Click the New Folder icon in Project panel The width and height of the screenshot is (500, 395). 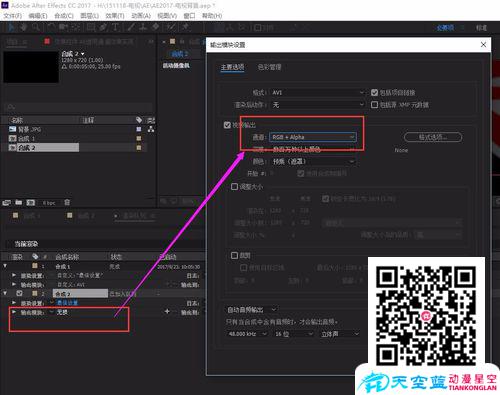coord(19,202)
